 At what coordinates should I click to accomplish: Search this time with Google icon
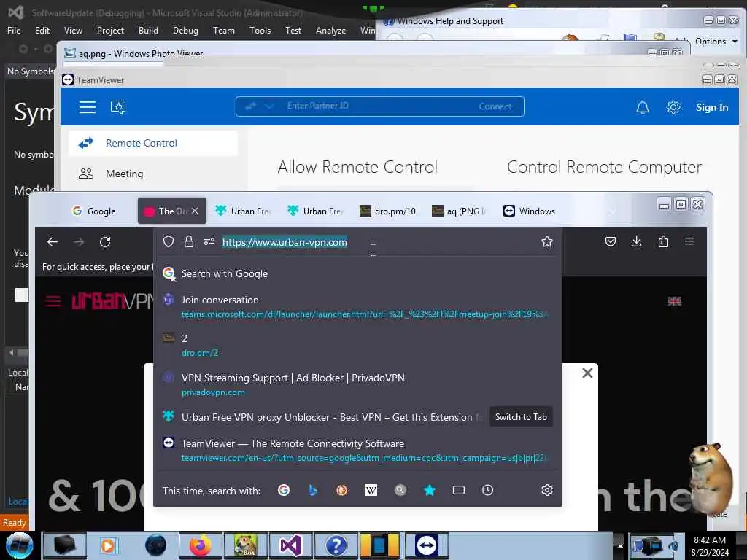point(284,490)
